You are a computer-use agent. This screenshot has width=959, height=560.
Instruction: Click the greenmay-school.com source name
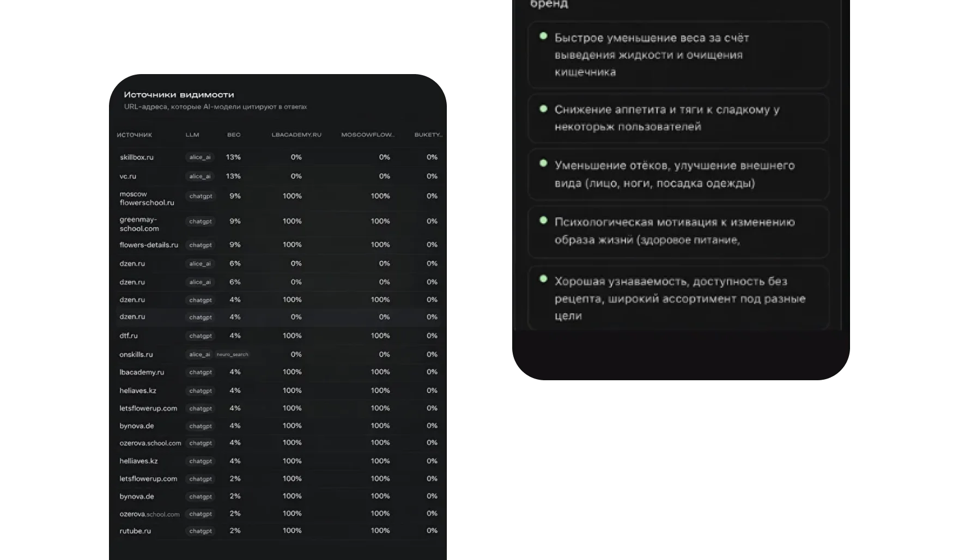(139, 224)
